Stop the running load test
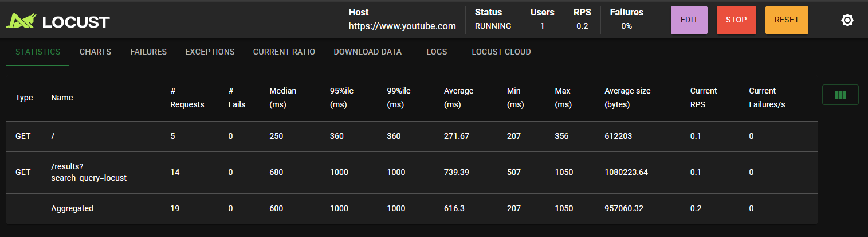 736,20
